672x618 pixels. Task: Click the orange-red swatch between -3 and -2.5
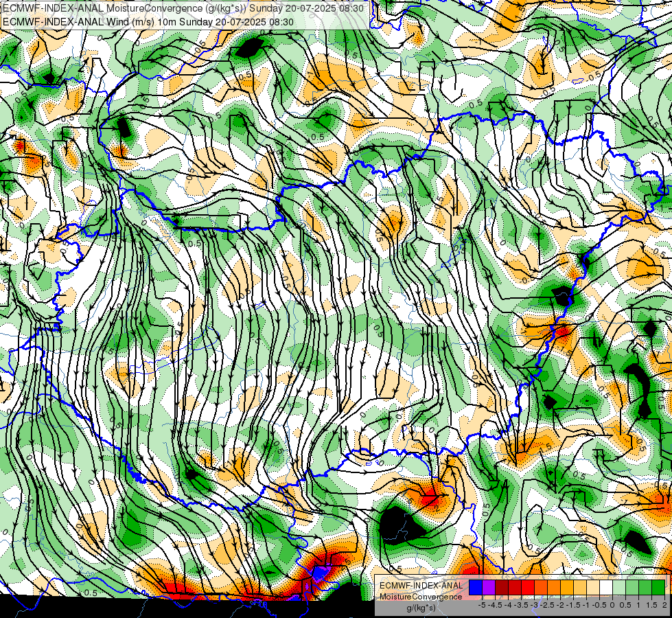tap(541, 588)
